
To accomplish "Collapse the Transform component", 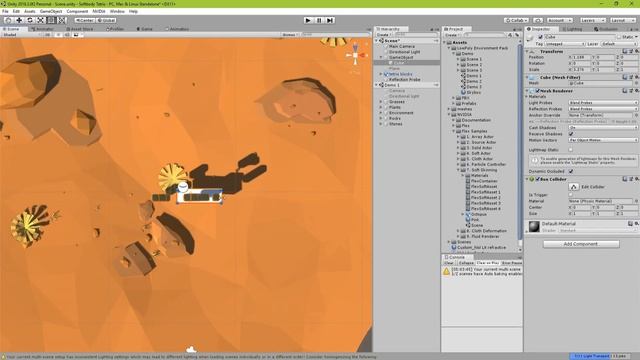I will coord(527,52).
